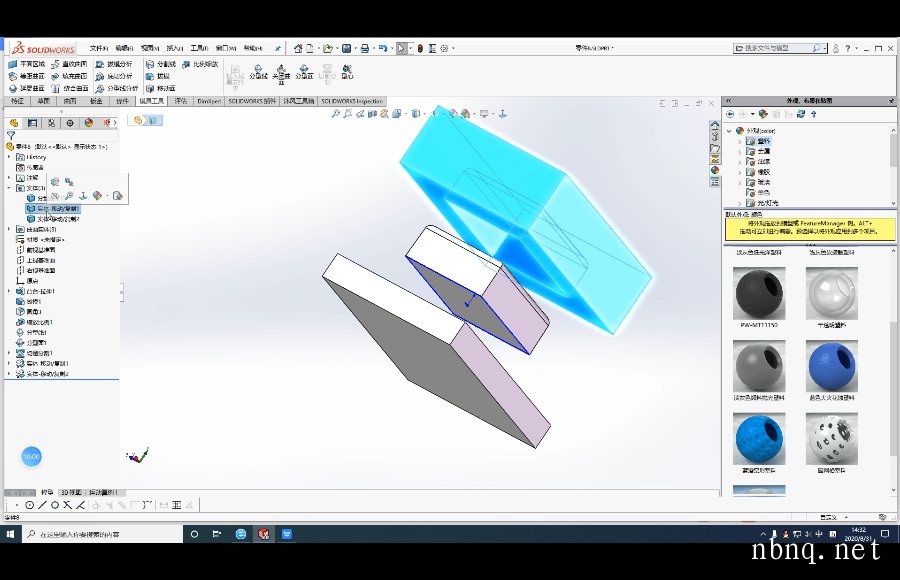Click Zoom to Area in the heads-up view toolbar
The height and width of the screenshot is (580, 900).
347,114
